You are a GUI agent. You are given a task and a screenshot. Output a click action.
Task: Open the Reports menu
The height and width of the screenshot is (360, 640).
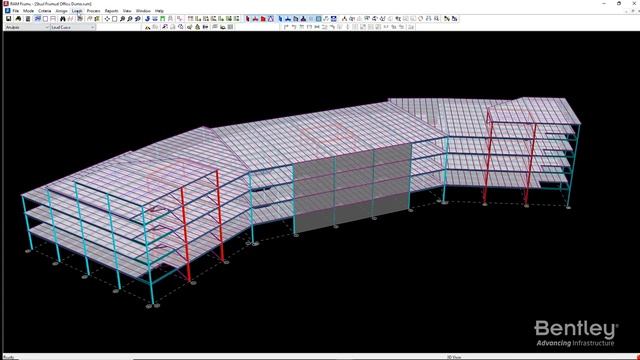point(111,11)
